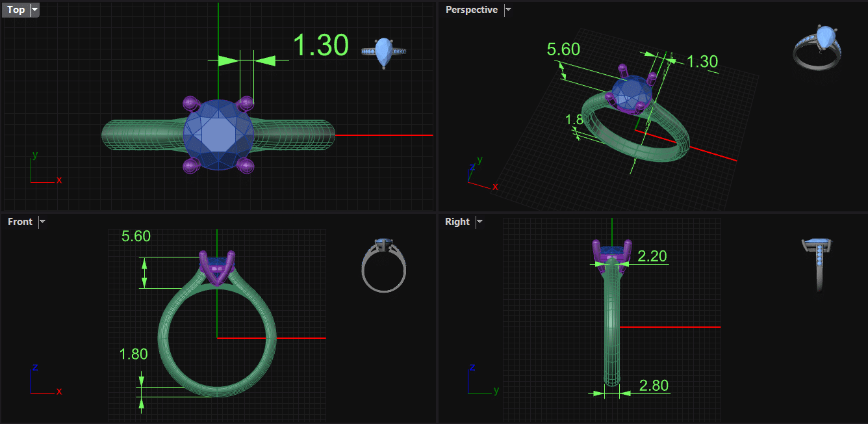868x424 pixels.
Task: Click the Right viewport title label
Action: point(457,222)
